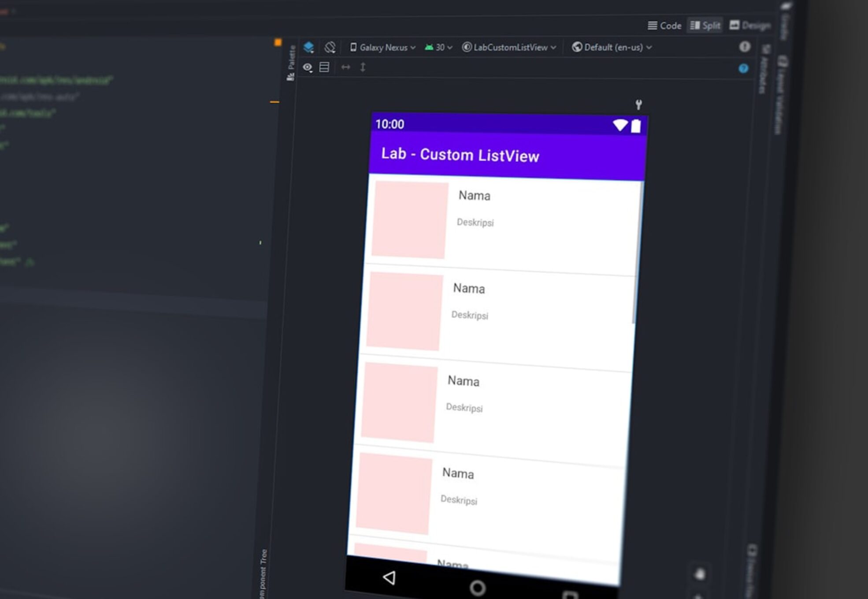Screen dimensions: 868x599
Task: Click the pan hand icon beside the preview
Action: pyautogui.click(x=700, y=574)
